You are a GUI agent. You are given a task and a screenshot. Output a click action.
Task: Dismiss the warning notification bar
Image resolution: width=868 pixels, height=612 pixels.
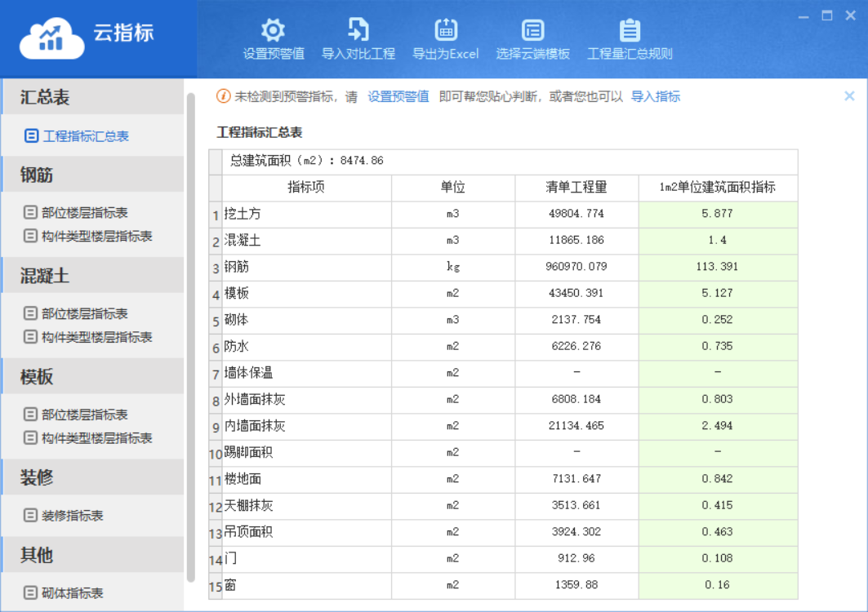(x=849, y=96)
